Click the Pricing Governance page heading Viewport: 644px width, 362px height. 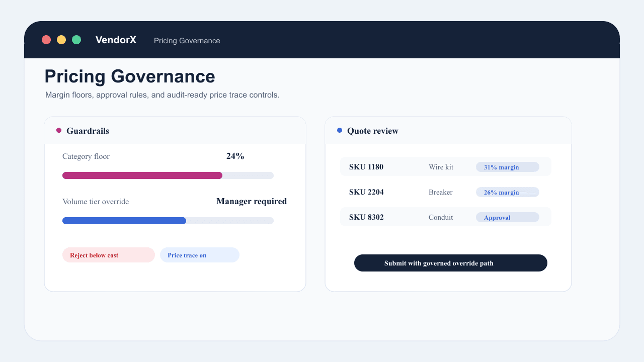coord(130,76)
